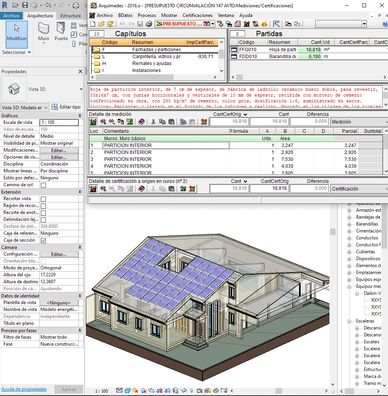Close the Propiedades panel
The image size is (388, 396).
[80, 71]
